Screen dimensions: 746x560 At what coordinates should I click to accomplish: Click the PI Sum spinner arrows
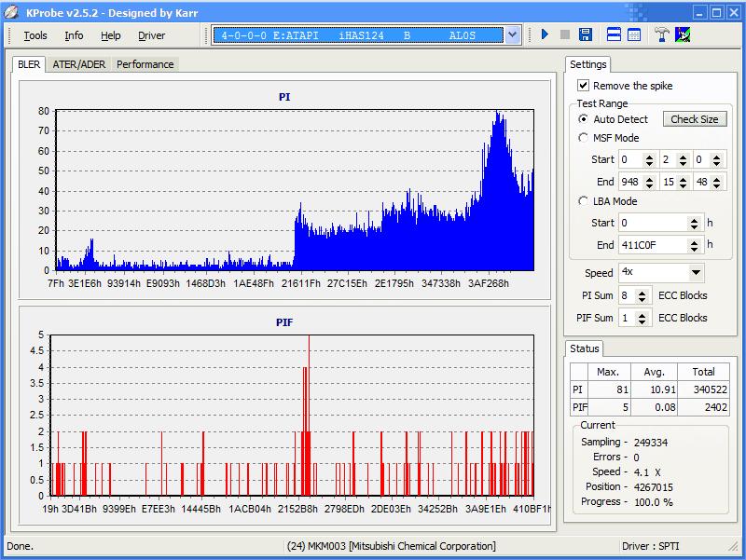click(x=643, y=295)
